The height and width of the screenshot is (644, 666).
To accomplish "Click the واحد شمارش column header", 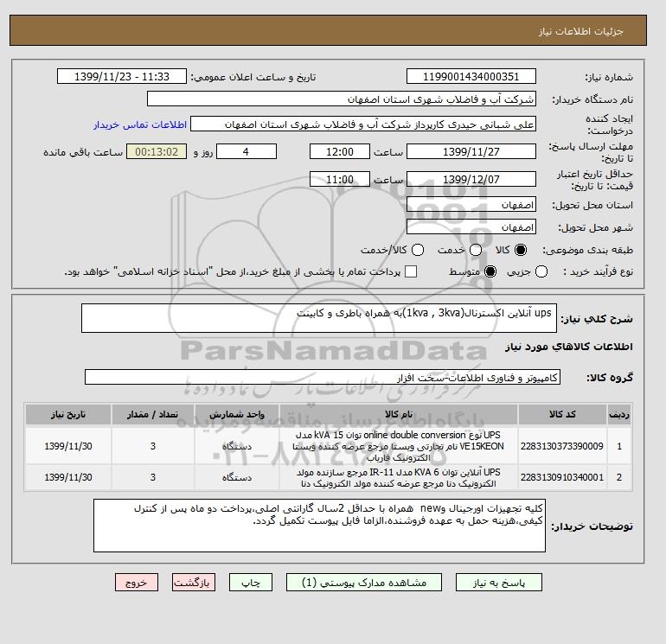I will 237,414.
